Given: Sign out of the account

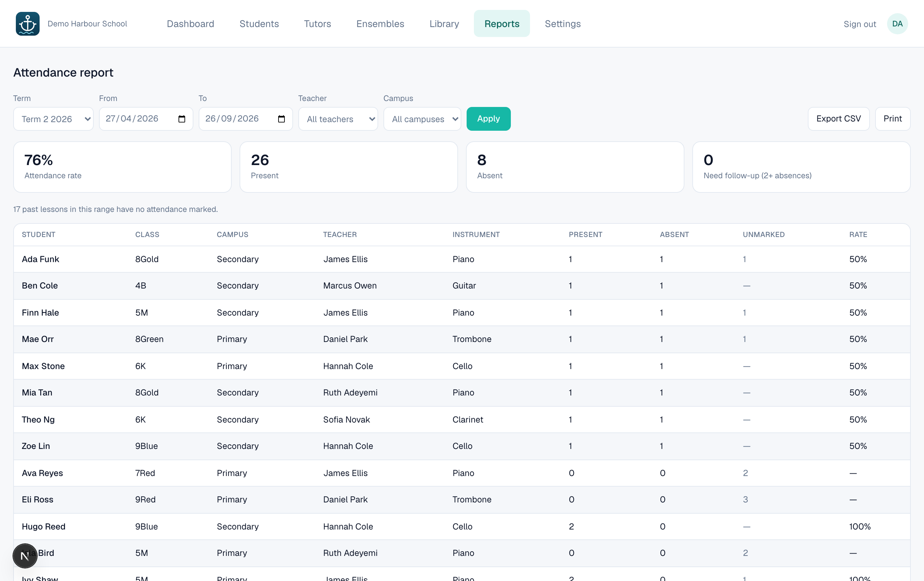Looking at the screenshot, I should 860,24.
